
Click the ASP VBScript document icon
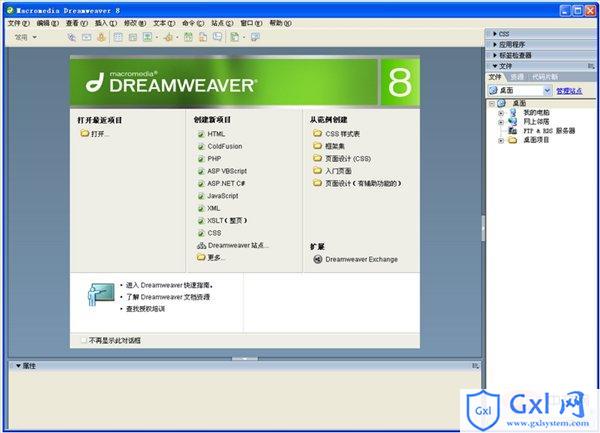[201, 171]
